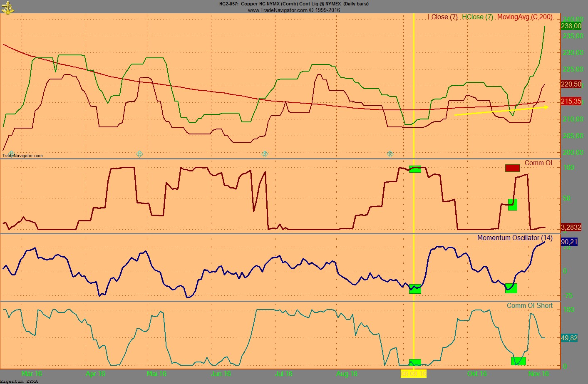Click green square on Comm OI near 50

tap(513, 205)
